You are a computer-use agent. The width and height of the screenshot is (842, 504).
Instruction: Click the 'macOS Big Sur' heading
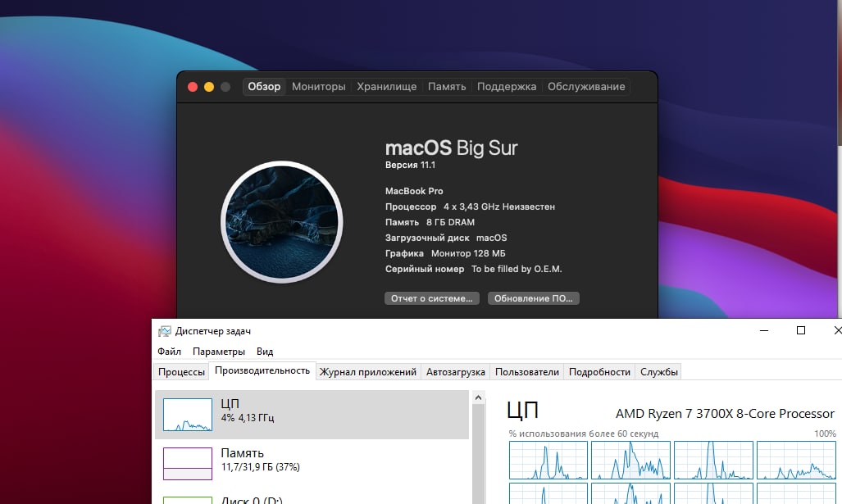[451, 148]
